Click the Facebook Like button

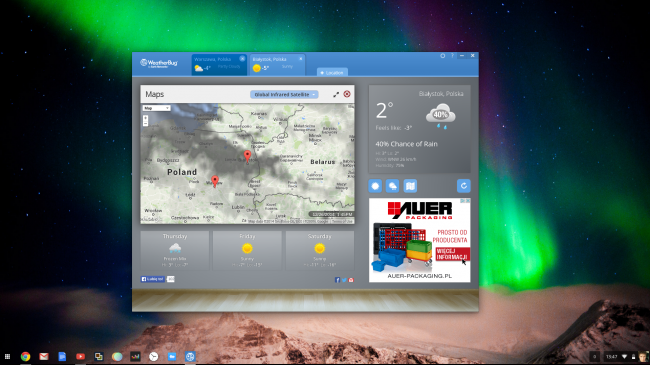(x=153, y=279)
